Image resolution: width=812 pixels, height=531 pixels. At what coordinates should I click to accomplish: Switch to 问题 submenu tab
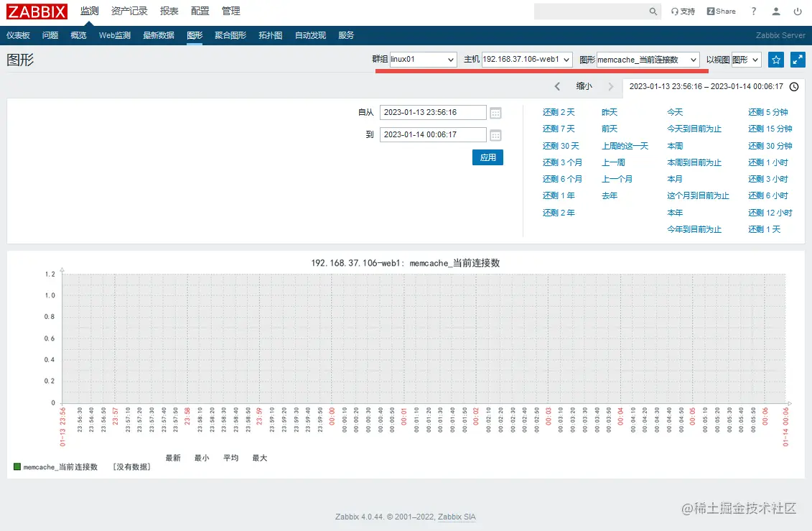(x=50, y=35)
